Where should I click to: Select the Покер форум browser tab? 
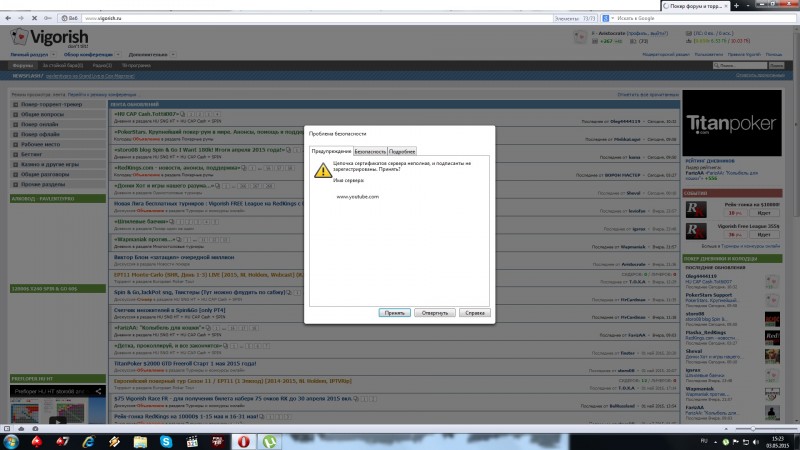click(695, 6)
